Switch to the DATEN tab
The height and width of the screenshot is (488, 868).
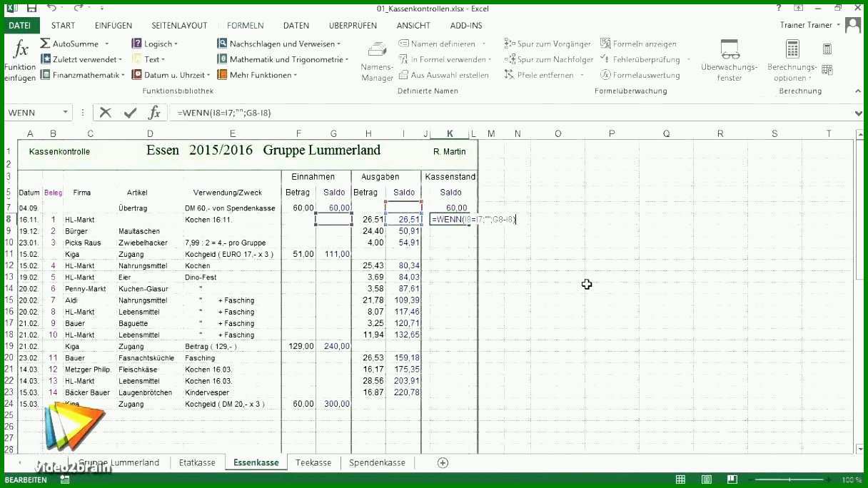[296, 26]
